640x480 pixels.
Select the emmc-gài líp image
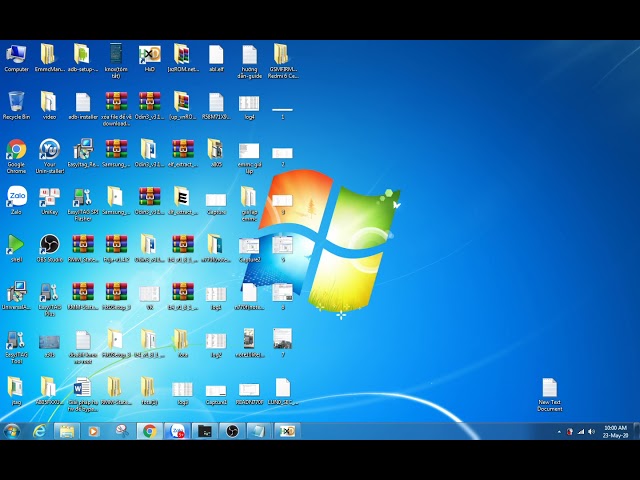click(249, 158)
